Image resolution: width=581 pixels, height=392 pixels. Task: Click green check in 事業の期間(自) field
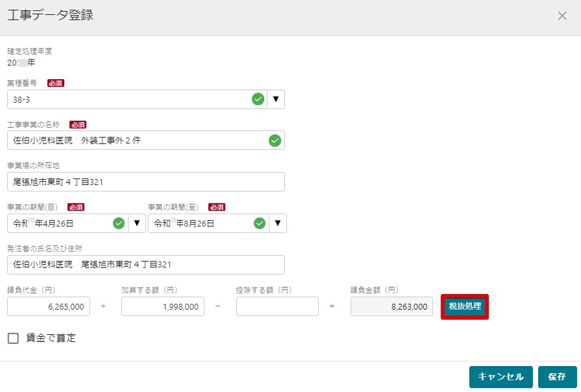tap(119, 223)
